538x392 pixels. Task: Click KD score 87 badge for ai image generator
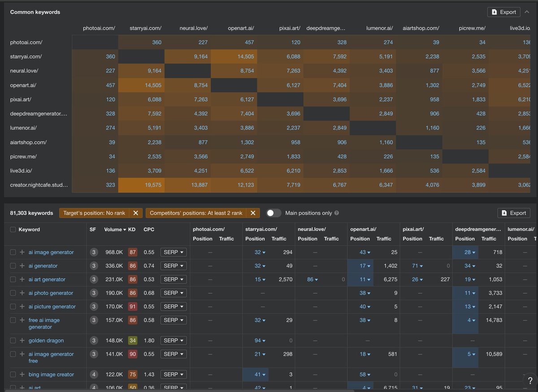(x=132, y=252)
